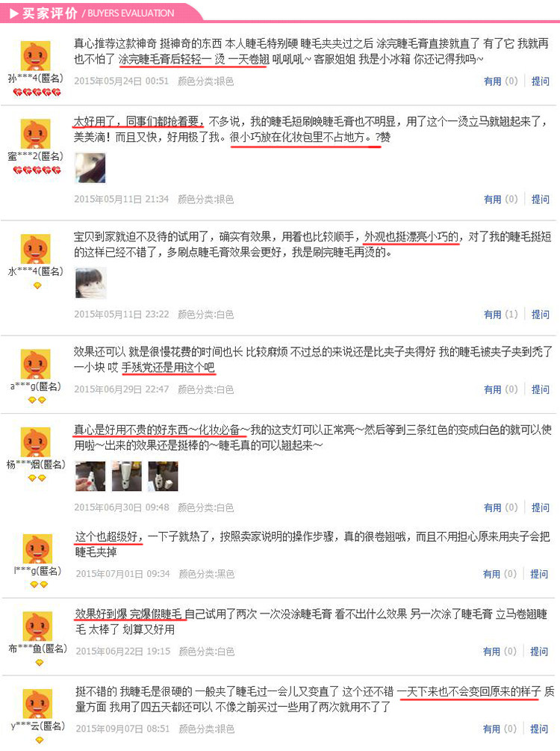Click avatar icon of reviewer 水***4
Viewport: 560px width, 751px height.
tap(35, 249)
